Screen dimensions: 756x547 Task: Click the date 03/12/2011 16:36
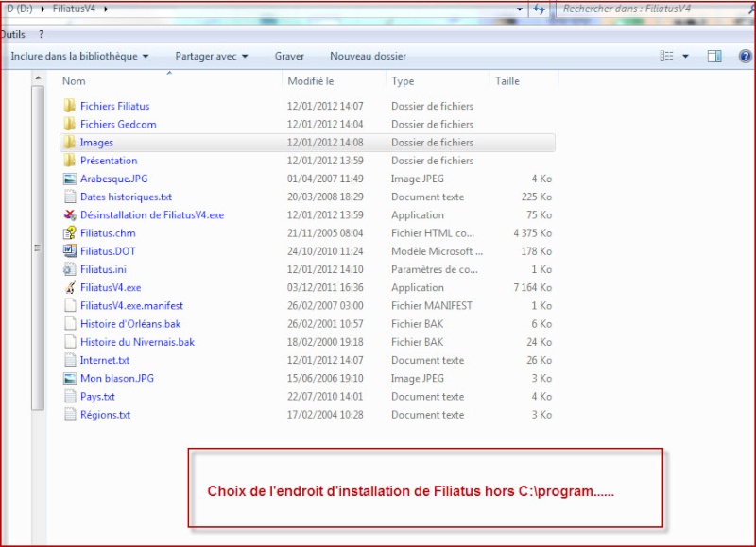point(325,288)
